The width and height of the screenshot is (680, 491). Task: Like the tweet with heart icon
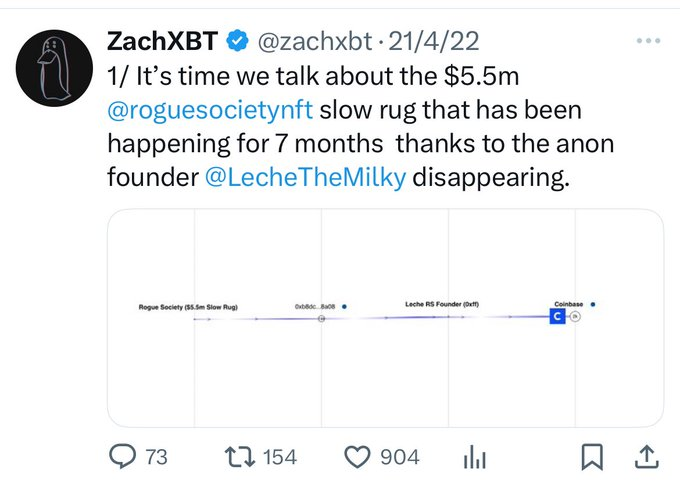357,457
